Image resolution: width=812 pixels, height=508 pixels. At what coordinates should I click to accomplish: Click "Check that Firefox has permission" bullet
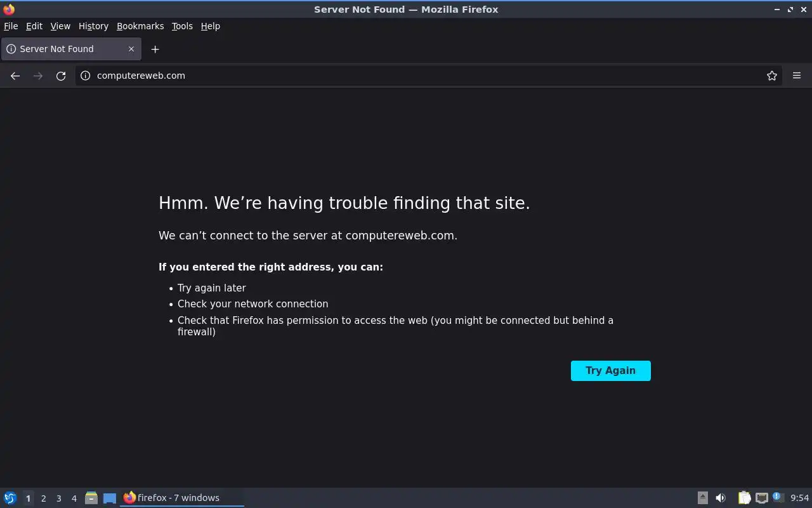(x=395, y=326)
